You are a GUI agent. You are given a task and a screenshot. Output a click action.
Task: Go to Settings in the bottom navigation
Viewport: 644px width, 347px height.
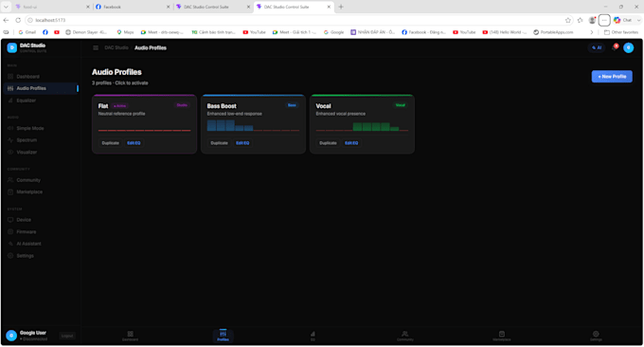[x=596, y=336]
